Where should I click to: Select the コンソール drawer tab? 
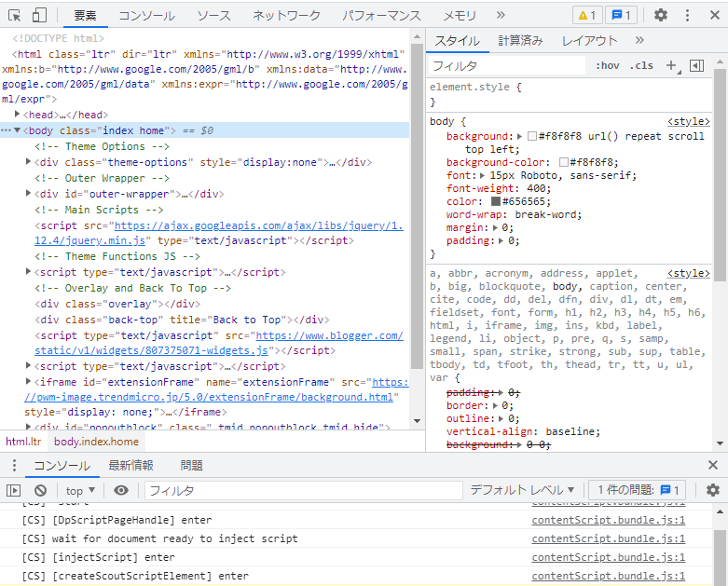(x=62, y=466)
